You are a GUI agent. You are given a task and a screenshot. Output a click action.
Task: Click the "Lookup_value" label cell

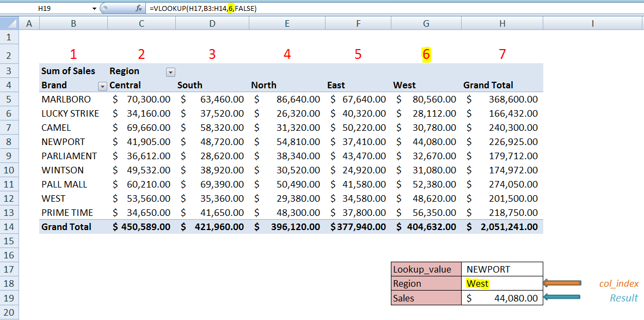pyautogui.click(x=426, y=269)
